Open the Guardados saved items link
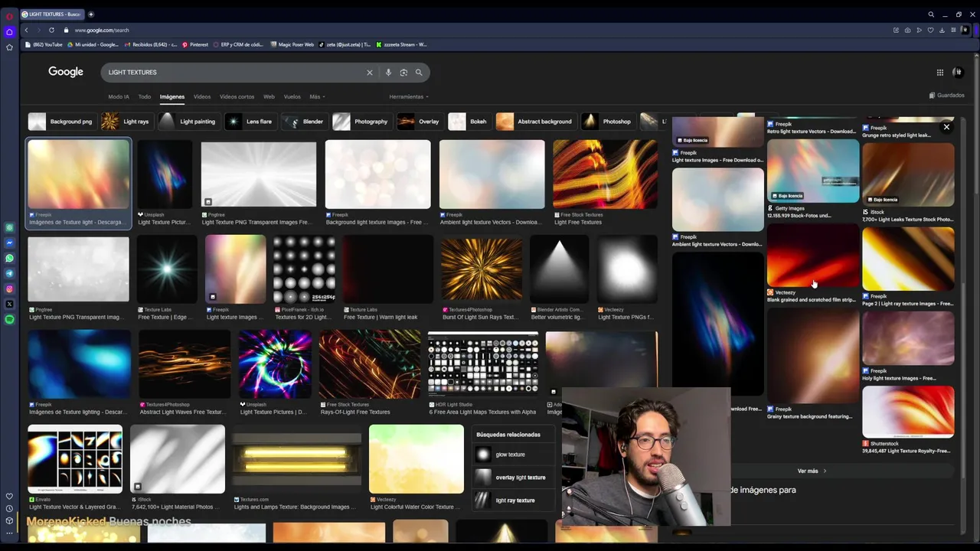 (x=947, y=96)
